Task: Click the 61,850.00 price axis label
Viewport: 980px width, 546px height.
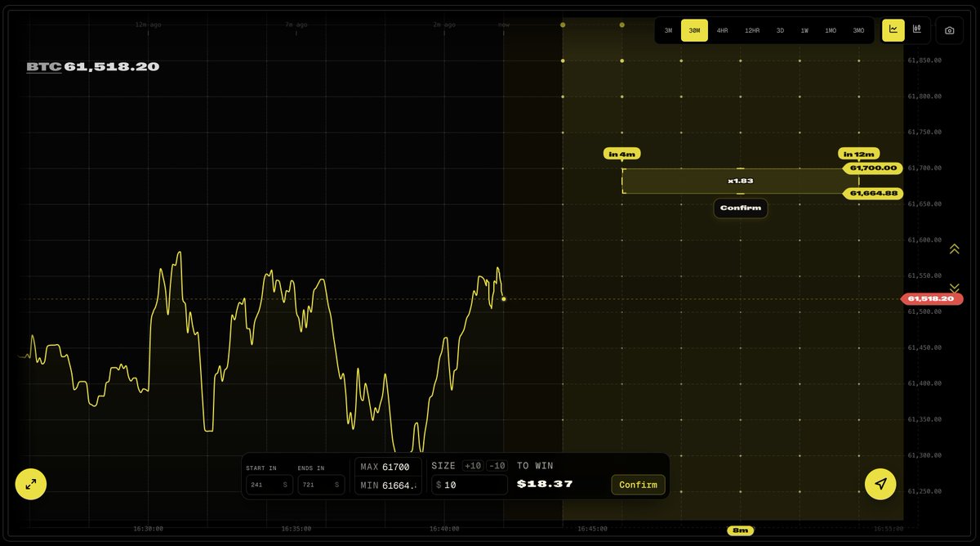Action: 924,60
